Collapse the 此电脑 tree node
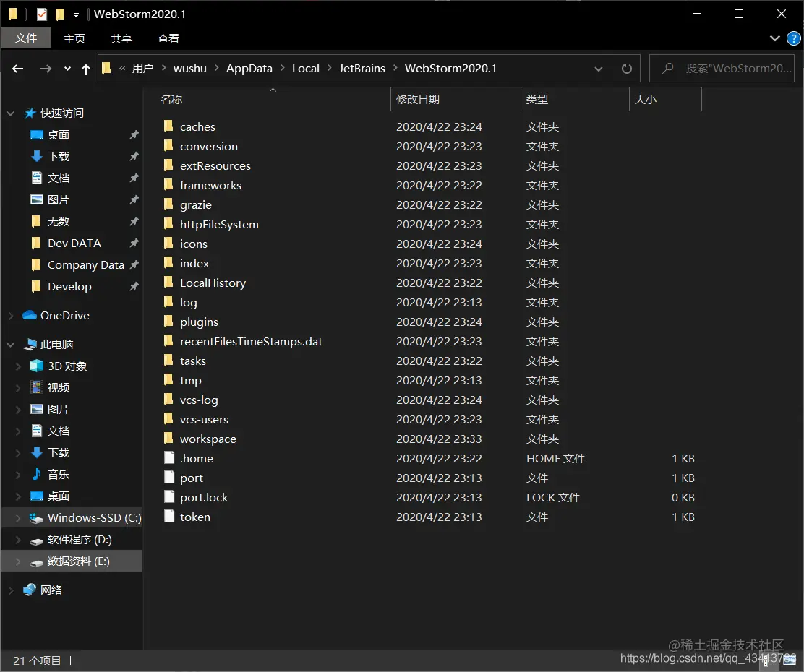The image size is (804, 672). pyautogui.click(x=10, y=345)
